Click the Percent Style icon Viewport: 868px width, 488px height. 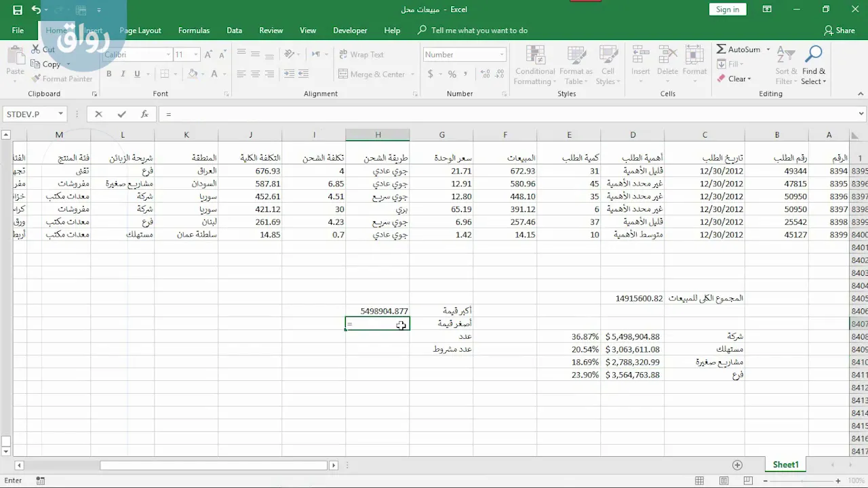pyautogui.click(x=452, y=75)
